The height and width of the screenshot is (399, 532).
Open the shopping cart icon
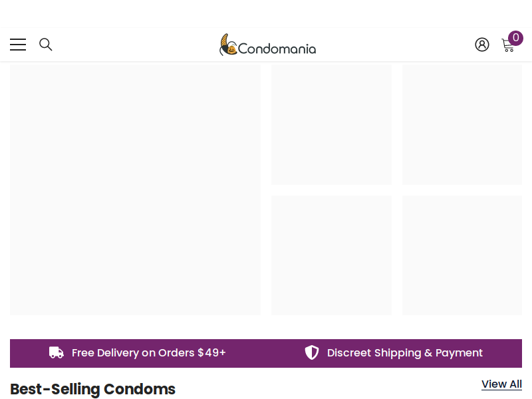tap(508, 45)
